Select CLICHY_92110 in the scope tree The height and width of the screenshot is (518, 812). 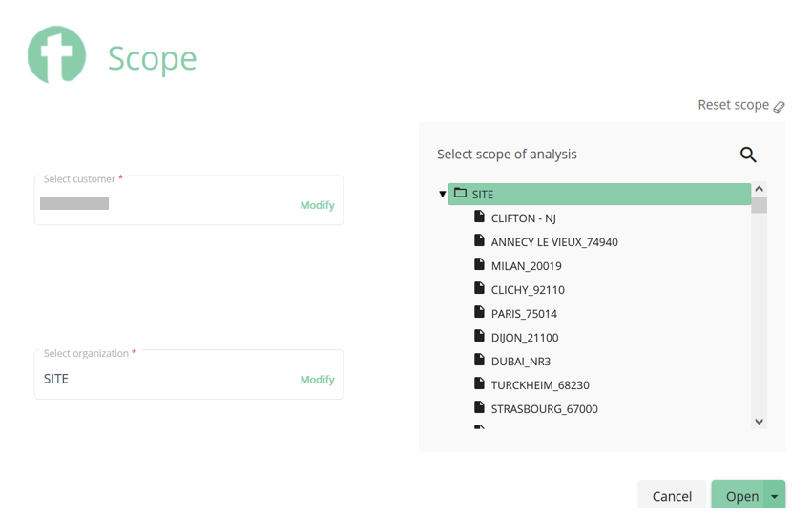tap(528, 290)
